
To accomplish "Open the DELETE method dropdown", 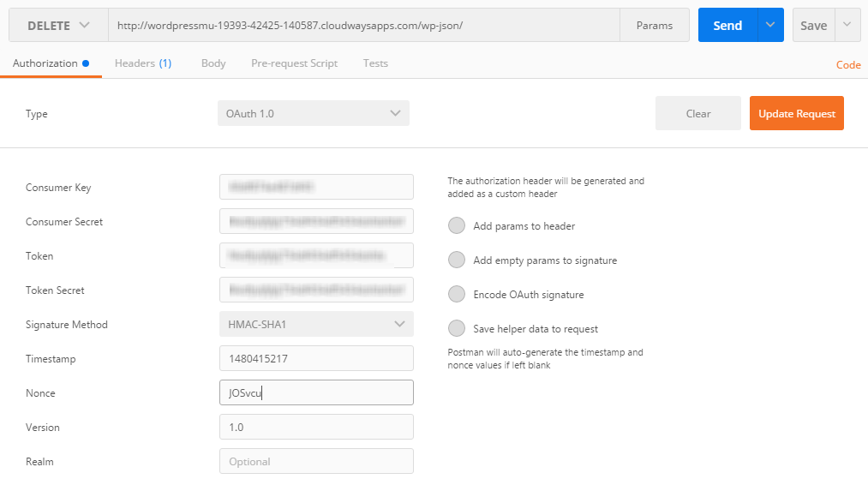I will coord(58,26).
